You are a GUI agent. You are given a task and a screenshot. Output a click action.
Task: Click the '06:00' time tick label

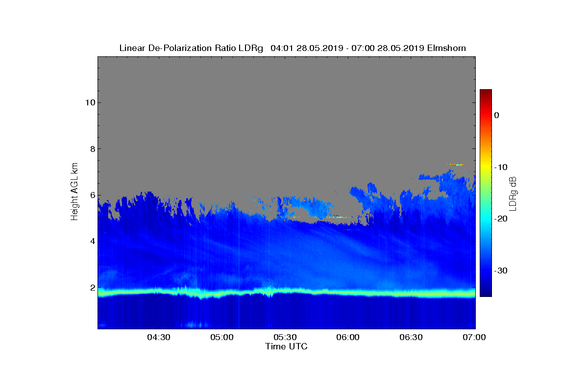348,338
